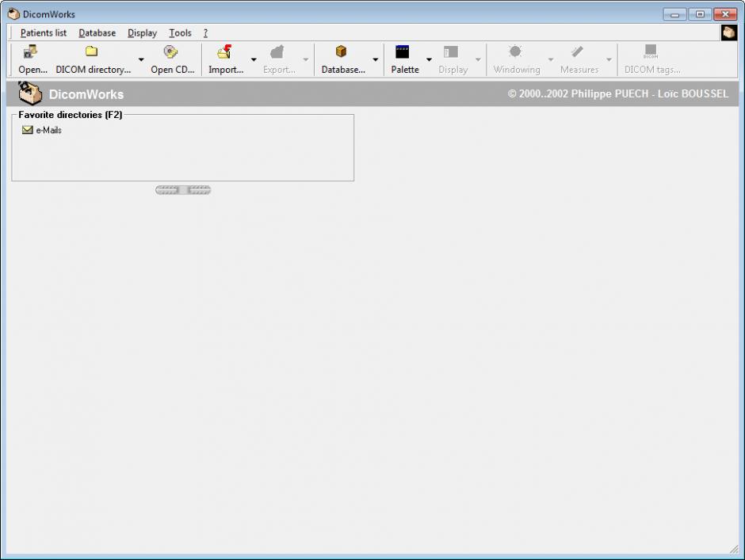Image resolution: width=745 pixels, height=560 pixels.
Task: Select the Measures ruler icon
Action: (577, 51)
